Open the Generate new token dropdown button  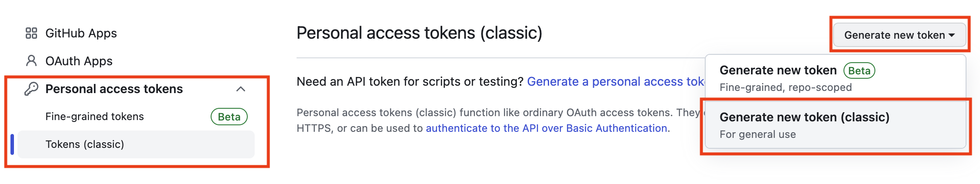pos(894,35)
